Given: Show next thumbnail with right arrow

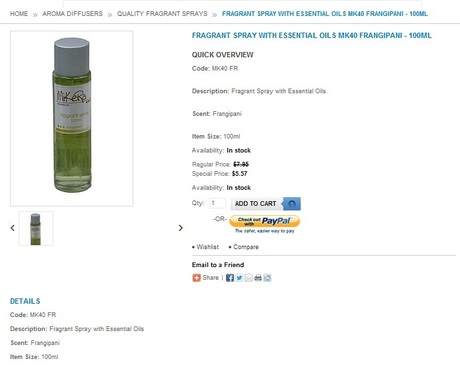Looking at the screenshot, I should tap(181, 228).
